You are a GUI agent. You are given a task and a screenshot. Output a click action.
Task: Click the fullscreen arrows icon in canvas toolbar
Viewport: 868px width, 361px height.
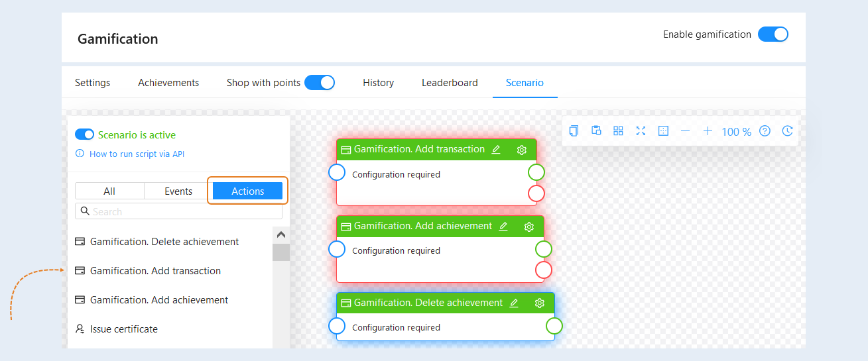pyautogui.click(x=641, y=131)
